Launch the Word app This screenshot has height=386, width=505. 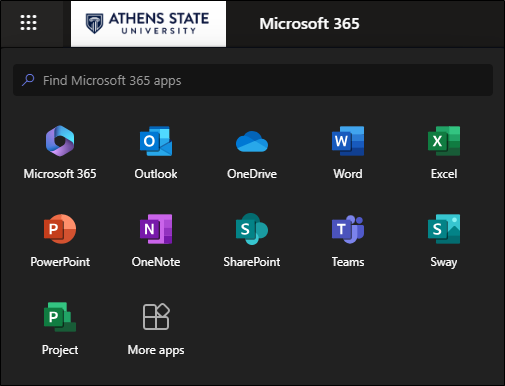point(348,141)
